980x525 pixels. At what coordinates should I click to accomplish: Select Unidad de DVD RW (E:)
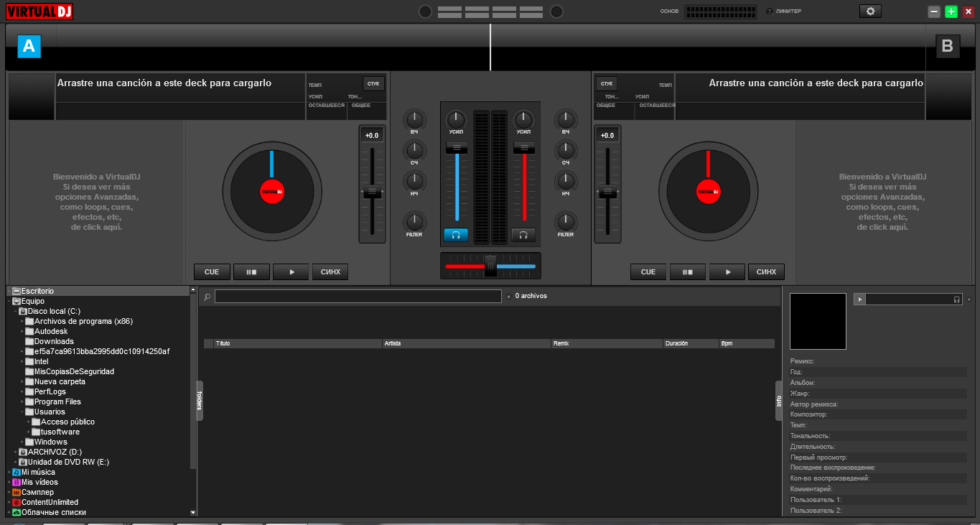pos(68,462)
